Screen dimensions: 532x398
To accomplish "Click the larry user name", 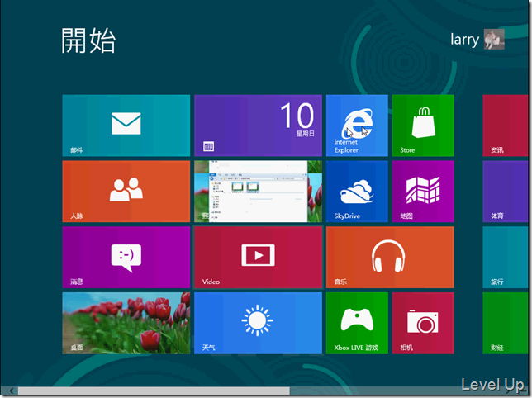I will coord(464,40).
